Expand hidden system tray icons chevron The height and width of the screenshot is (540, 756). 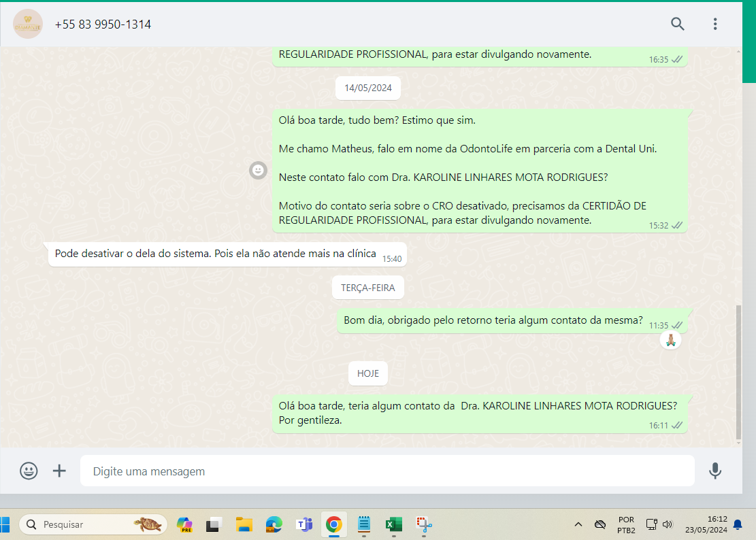[x=578, y=524]
